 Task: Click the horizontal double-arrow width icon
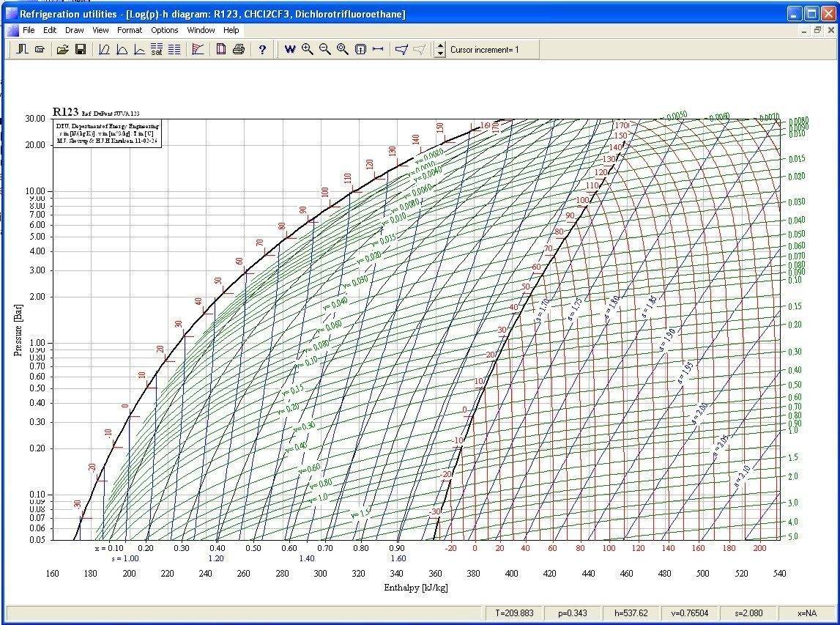(x=378, y=49)
